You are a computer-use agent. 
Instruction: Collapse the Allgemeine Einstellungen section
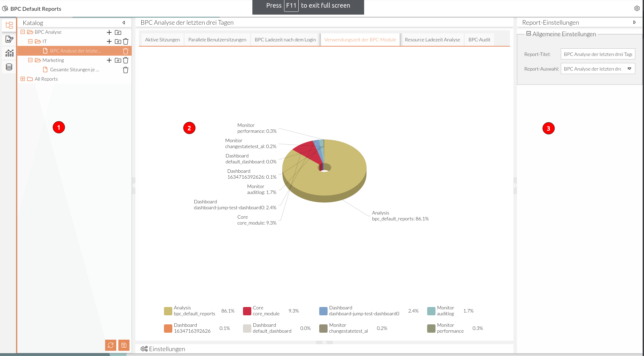click(528, 34)
